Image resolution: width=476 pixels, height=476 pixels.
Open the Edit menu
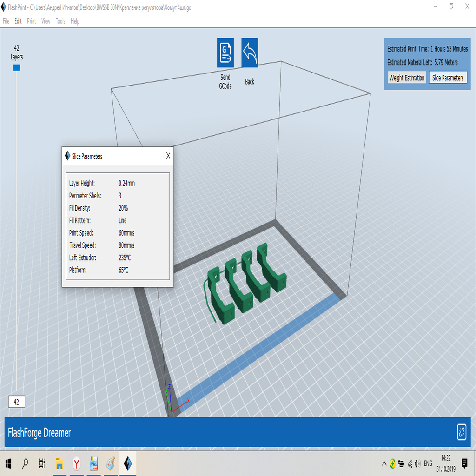click(18, 21)
